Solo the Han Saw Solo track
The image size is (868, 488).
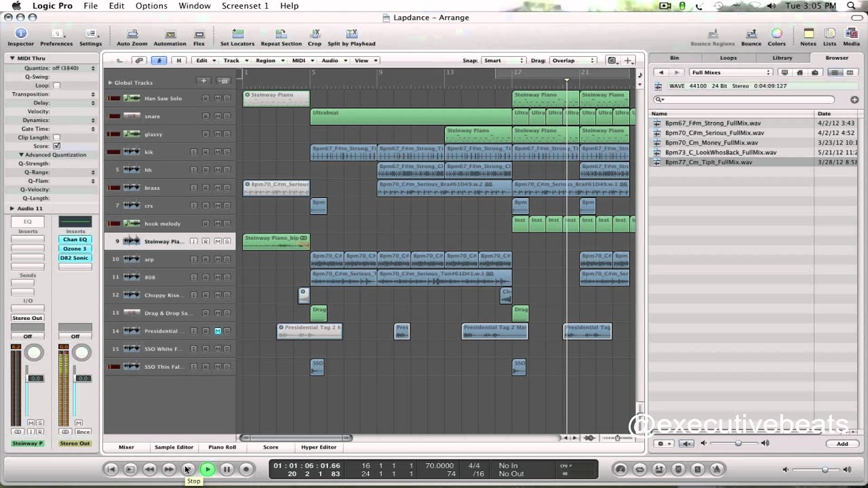coord(227,98)
